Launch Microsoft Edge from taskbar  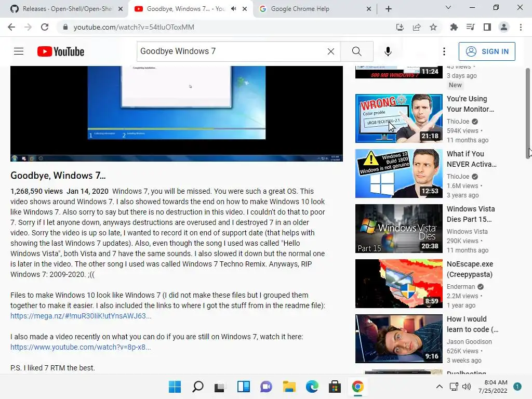[x=312, y=387]
